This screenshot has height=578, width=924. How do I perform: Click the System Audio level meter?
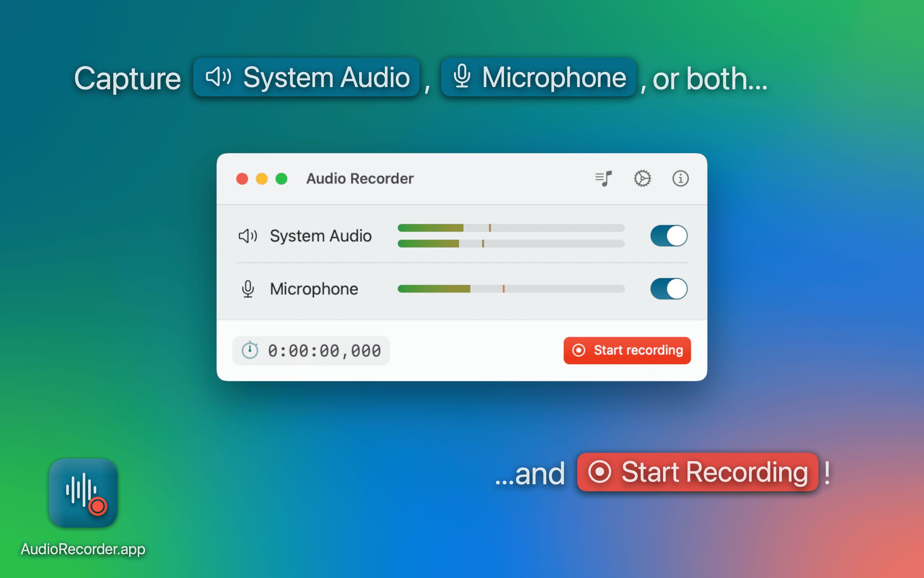511,236
